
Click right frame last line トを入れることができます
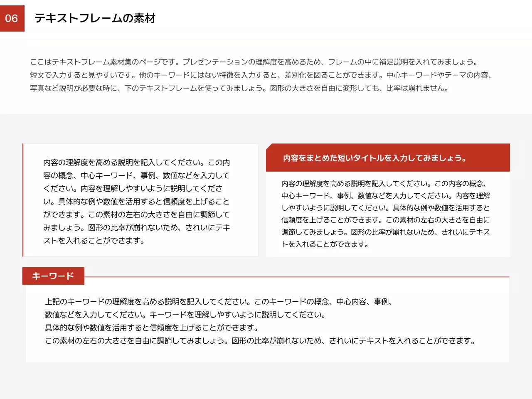click(325, 244)
